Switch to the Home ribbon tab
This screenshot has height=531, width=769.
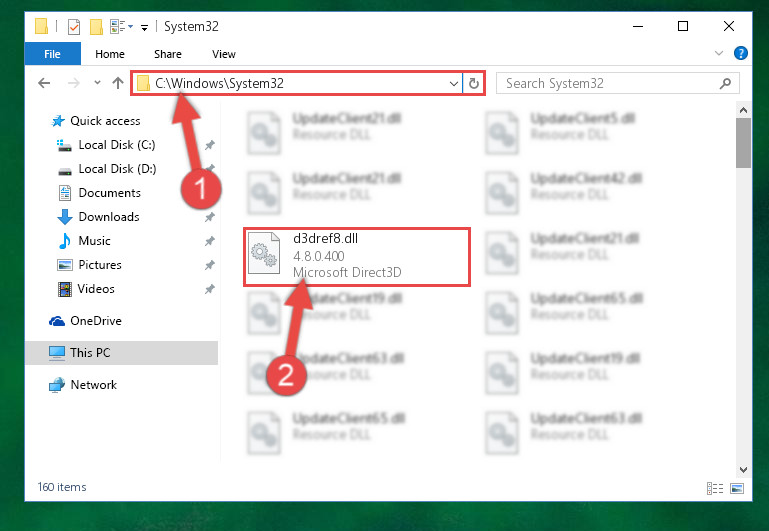point(110,54)
